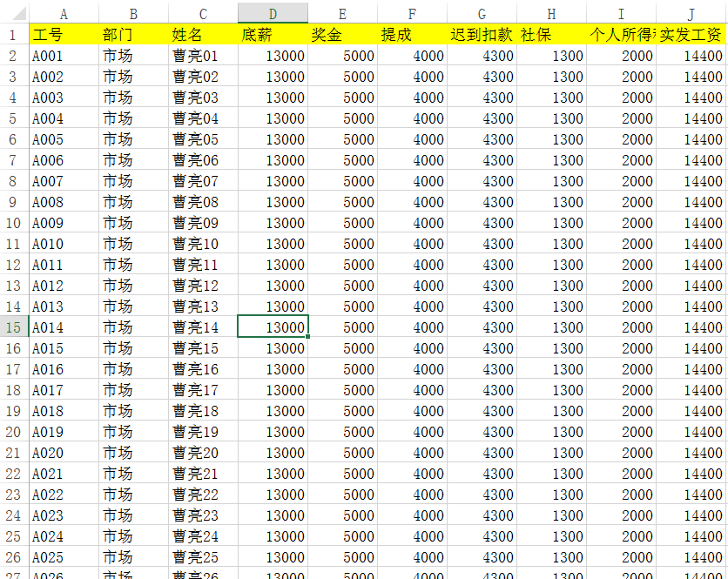Select the 市场 cell in row 12
The height and width of the screenshot is (579, 728).
(133, 265)
